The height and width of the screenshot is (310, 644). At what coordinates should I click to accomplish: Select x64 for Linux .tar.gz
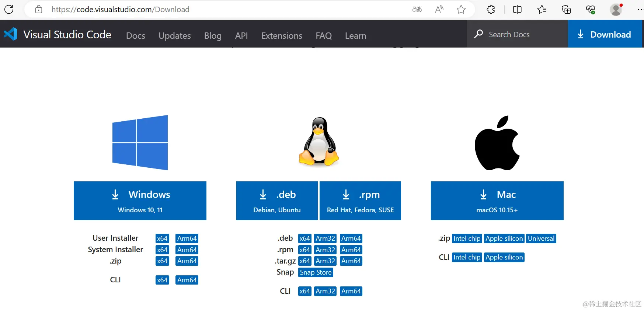pos(305,261)
